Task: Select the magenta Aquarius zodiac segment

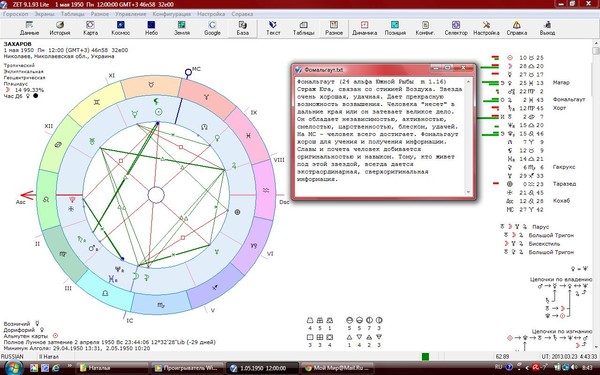Action: point(265,190)
